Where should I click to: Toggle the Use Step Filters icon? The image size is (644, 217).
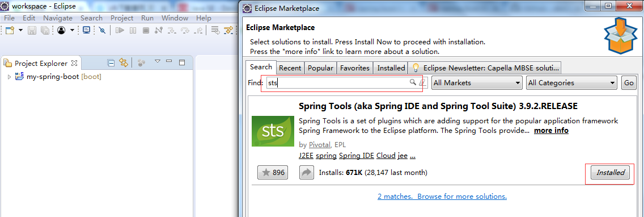pyautogui.click(x=228, y=30)
